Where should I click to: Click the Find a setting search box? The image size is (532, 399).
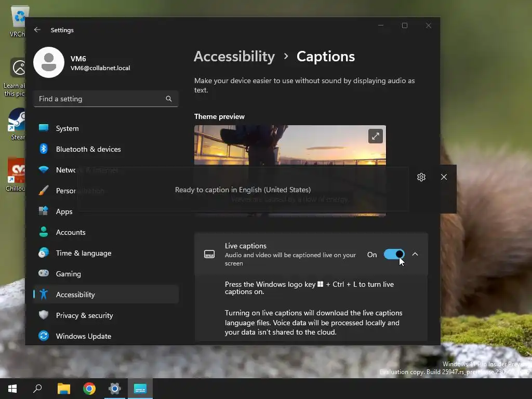[106, 99]
